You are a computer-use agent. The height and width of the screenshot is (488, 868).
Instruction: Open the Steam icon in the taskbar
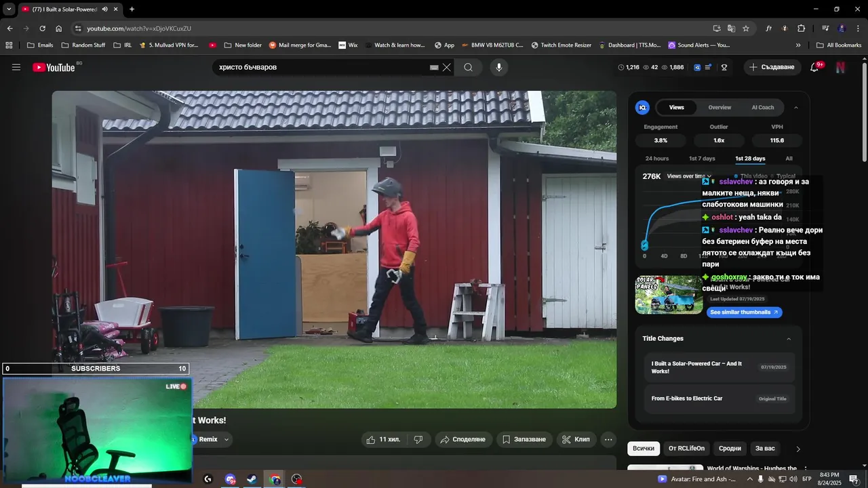[252, 479]
